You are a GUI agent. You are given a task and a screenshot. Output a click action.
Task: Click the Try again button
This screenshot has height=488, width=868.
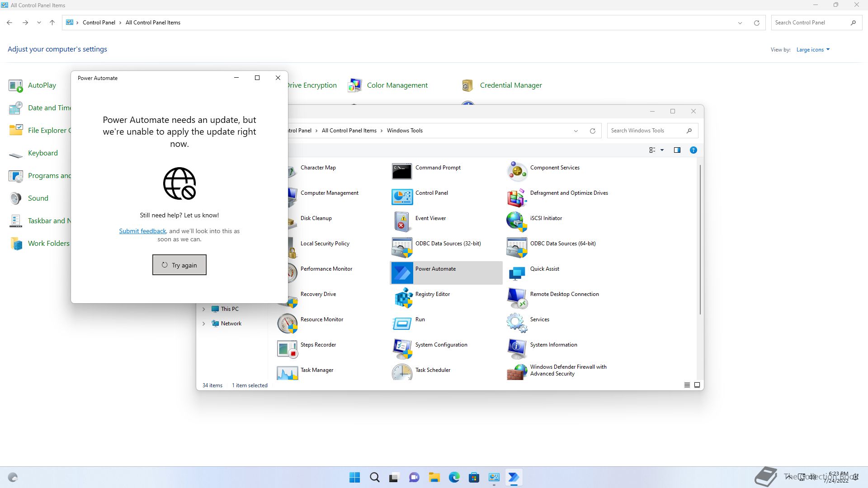coord(179,265)
